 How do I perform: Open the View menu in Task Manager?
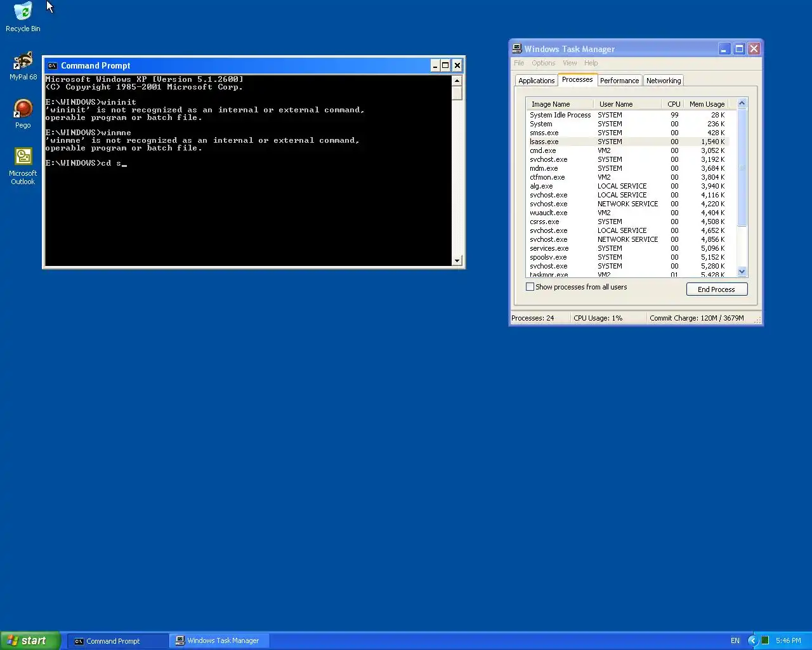tap(570, 63)
